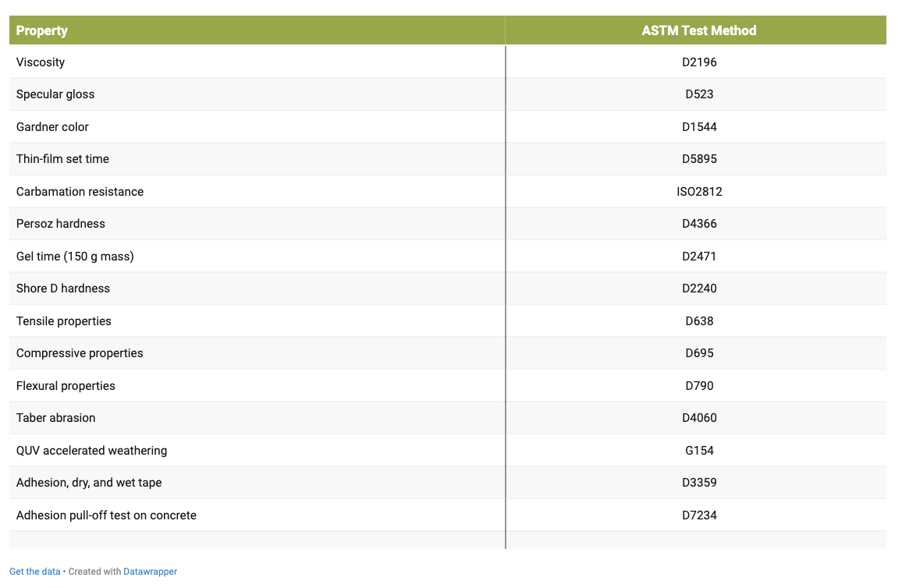Viewport: 902px width, 588px height.
Task: Click the D695 compressive test method cell
Action: 699,353
